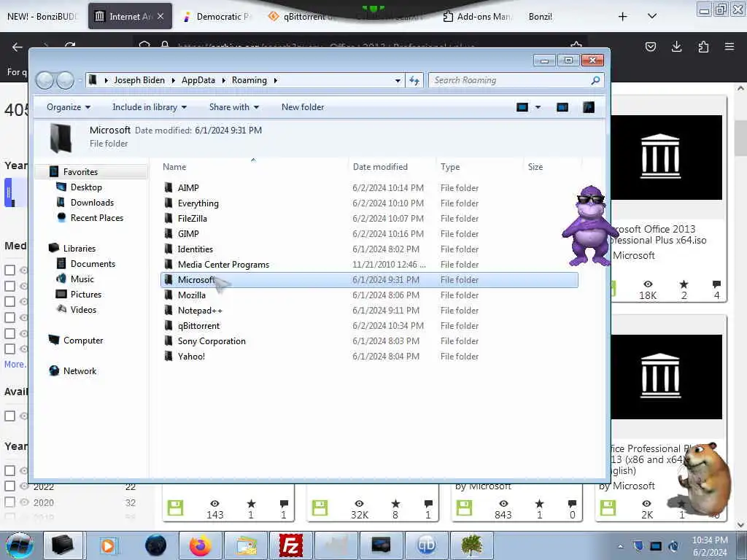
Task: Switch to the qBittorrent browser tab
Action: pyautogui.click(x=303, y=16)
